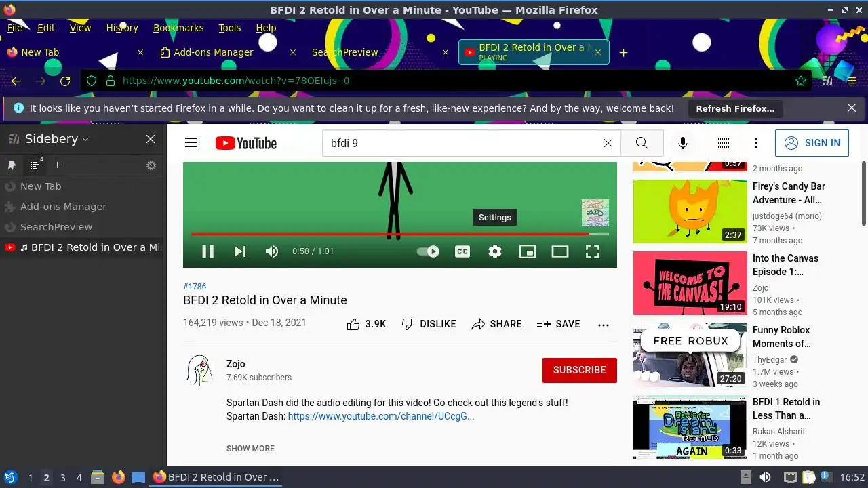Close the BFDI 2 Retold tab

tap(597, 52)
